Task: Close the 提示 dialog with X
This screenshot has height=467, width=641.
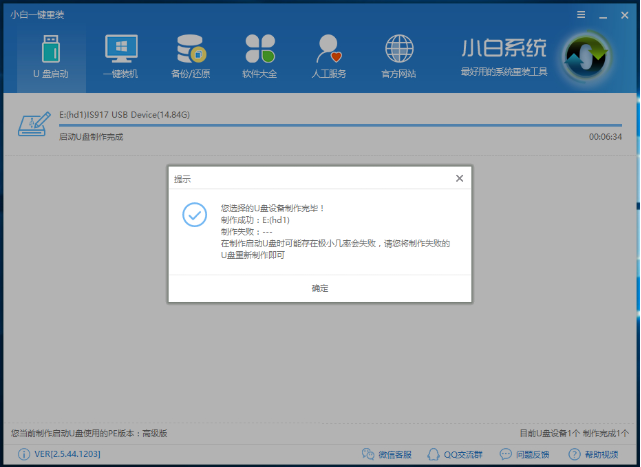Action: (x=459, y=178)
